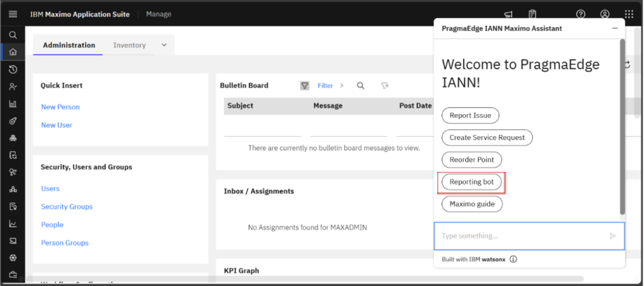Click the search icon in left sidebar

click(x=13, y=35)
